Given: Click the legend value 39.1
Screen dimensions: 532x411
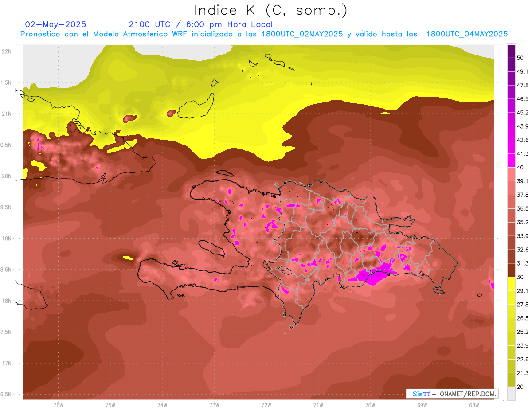Looking at the screenshot, I should (523, 181).
